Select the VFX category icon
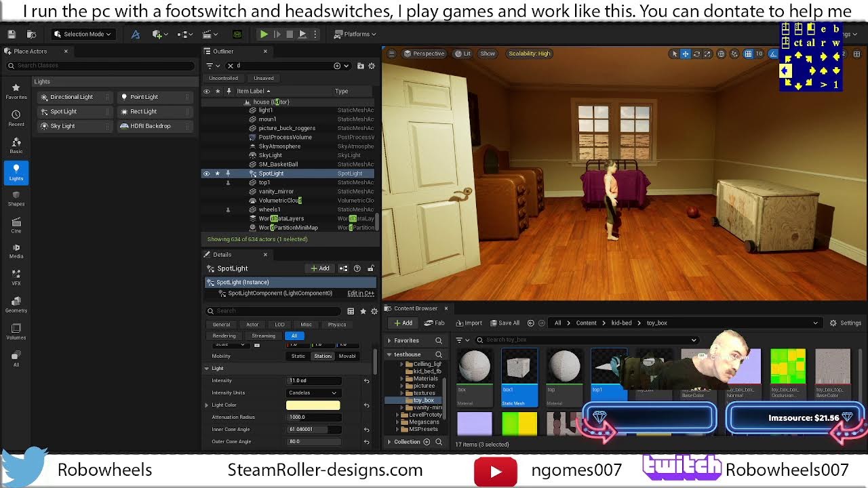 (16, 278)
